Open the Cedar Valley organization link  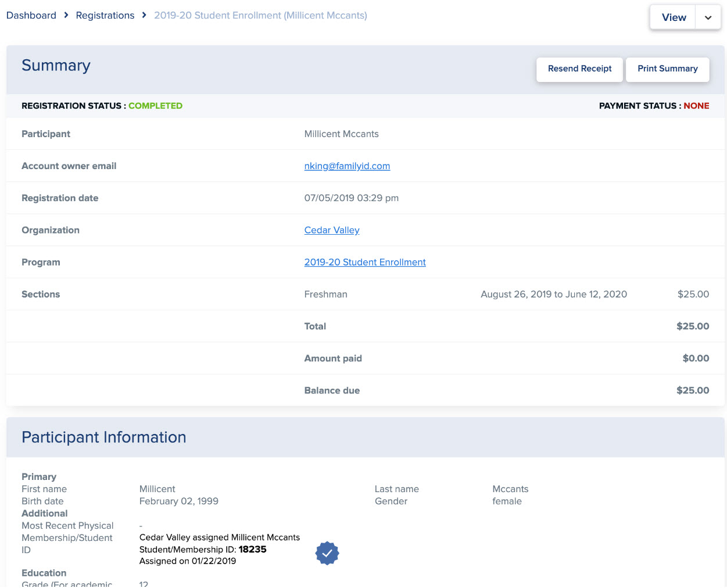pyautogui.click(x=332, y=230)
